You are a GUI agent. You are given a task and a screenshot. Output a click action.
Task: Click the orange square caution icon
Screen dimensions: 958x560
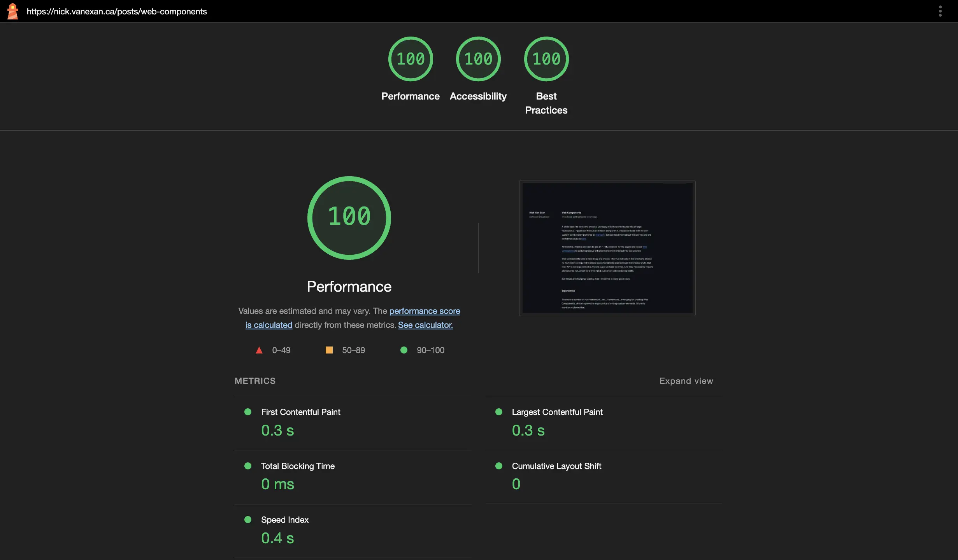tap(328, 350)
